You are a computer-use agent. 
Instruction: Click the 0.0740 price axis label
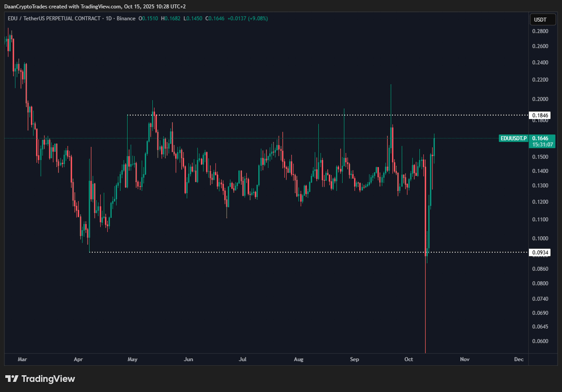pyautogui.click(x=540, y=298)
